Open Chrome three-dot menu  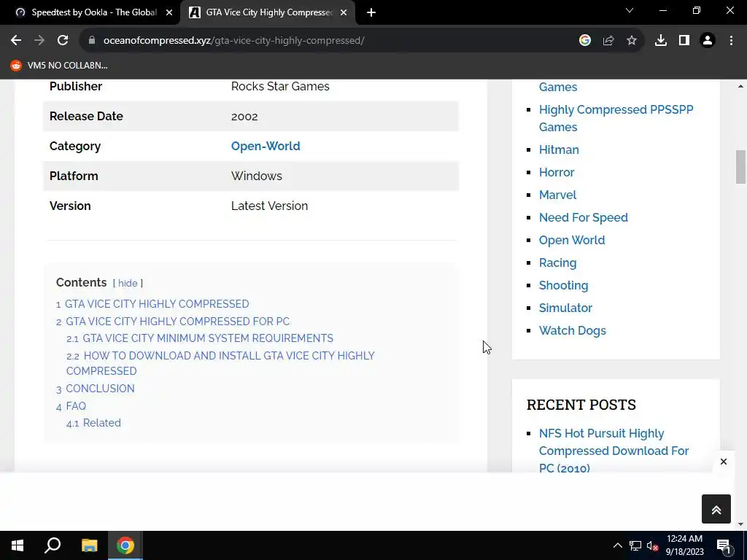click(731, 41)
